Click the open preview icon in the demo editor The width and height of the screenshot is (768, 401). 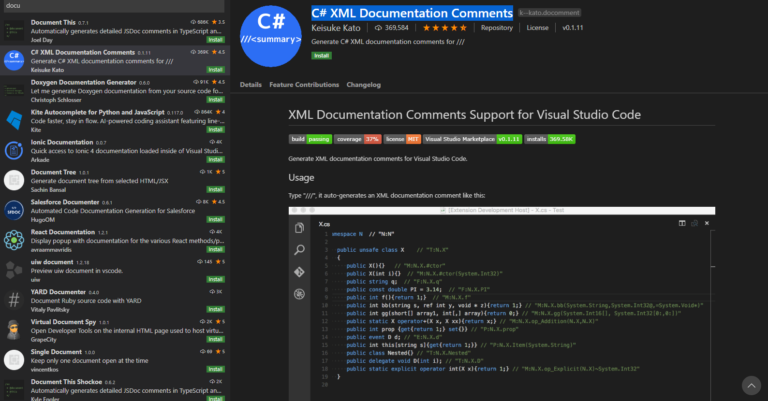pos(694,223)
